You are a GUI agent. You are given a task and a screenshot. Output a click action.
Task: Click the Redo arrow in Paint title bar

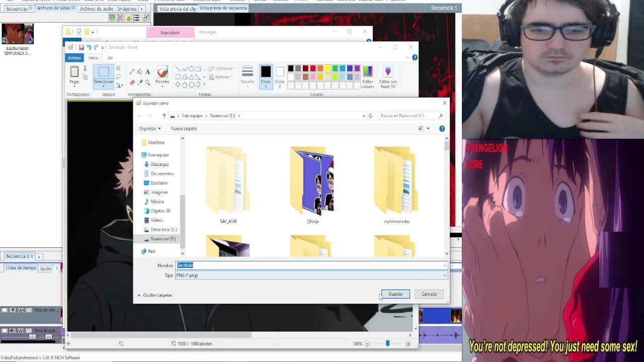(96, 47)
